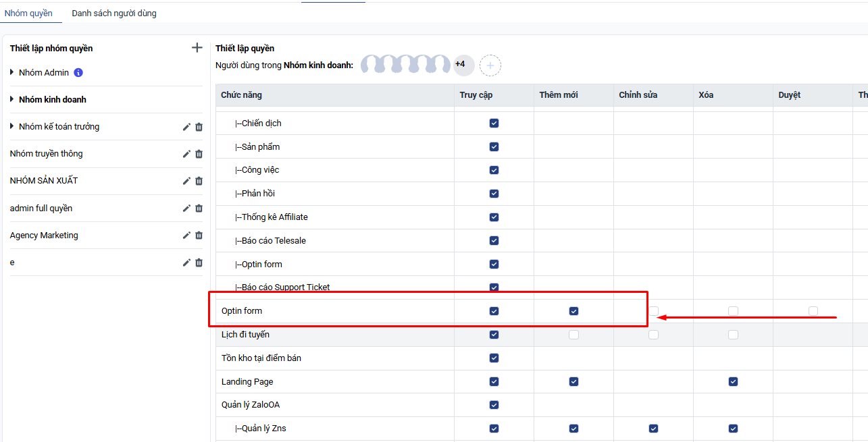Select the NHÓM SẢN XUẤT group

pyautogui.click(x=44, y=181)
